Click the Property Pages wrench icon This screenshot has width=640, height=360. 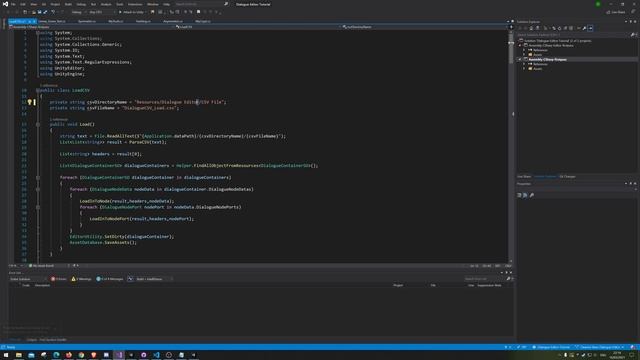click(x=531, y=195)
